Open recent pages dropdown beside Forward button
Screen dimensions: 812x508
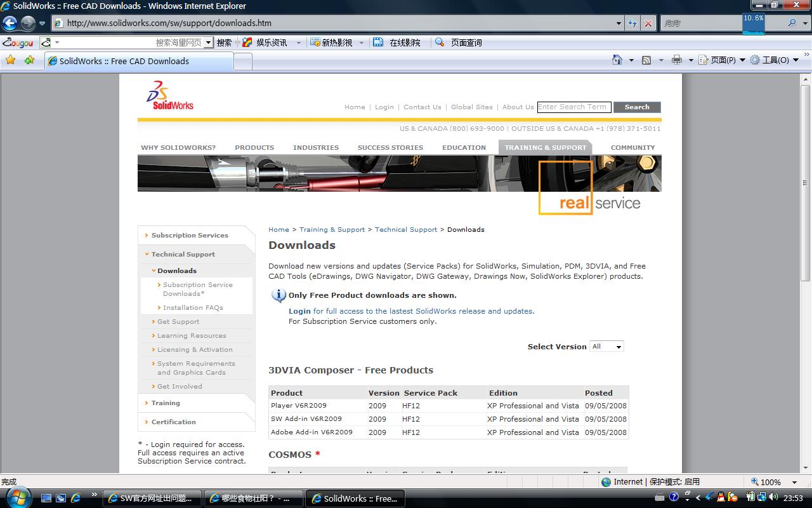[42, 23]
